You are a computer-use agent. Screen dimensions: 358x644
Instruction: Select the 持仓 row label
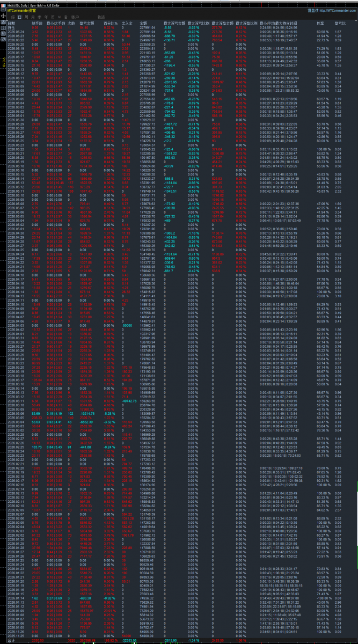point(11,27)
